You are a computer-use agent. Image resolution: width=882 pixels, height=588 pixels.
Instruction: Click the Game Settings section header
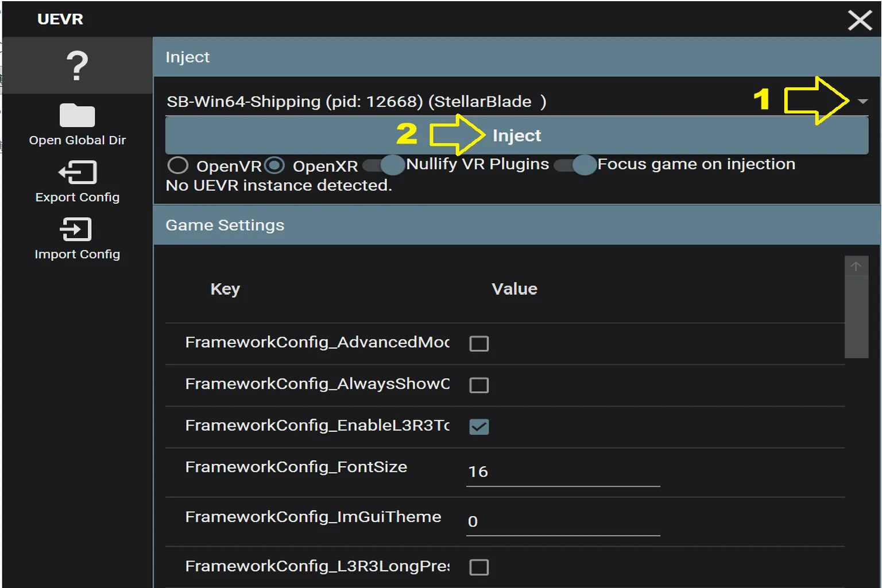tap(517, 225)
